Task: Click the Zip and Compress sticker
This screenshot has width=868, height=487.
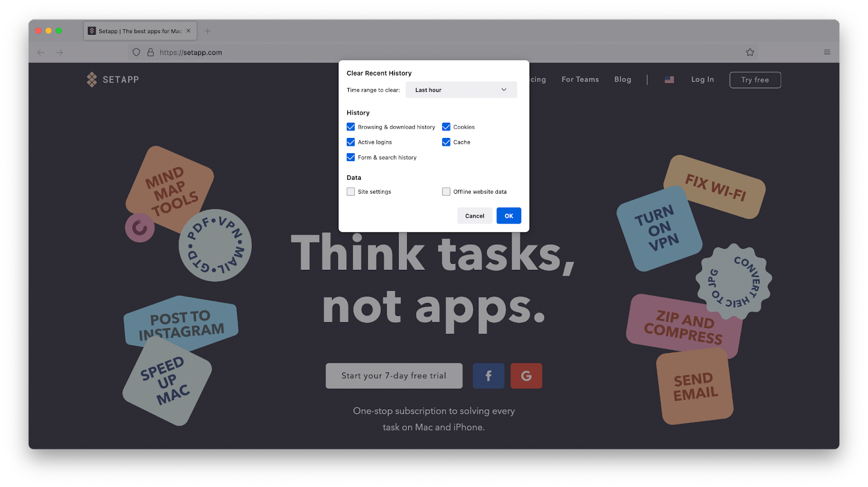Action: [683, 326]
